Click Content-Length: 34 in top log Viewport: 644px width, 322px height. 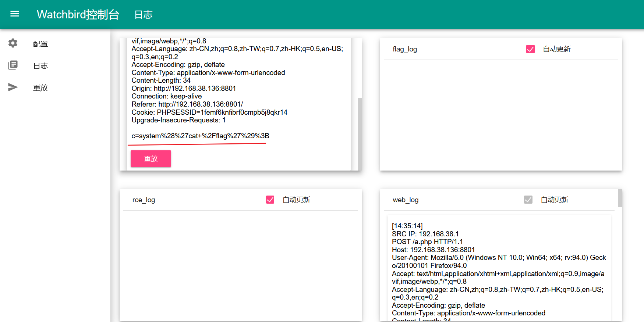pyautogui.click(x=161, y=80)
